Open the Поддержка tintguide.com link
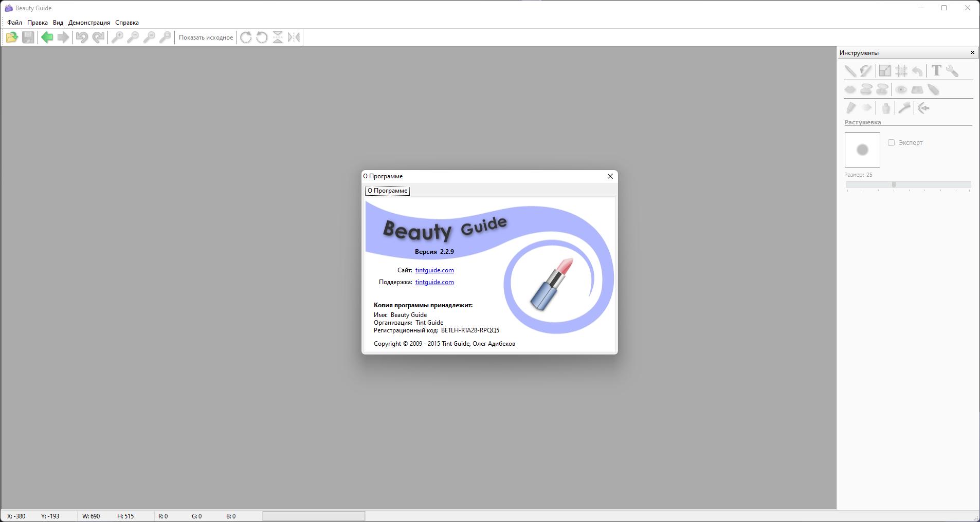This screenshot has width=980, height=522. coord(434,282)
